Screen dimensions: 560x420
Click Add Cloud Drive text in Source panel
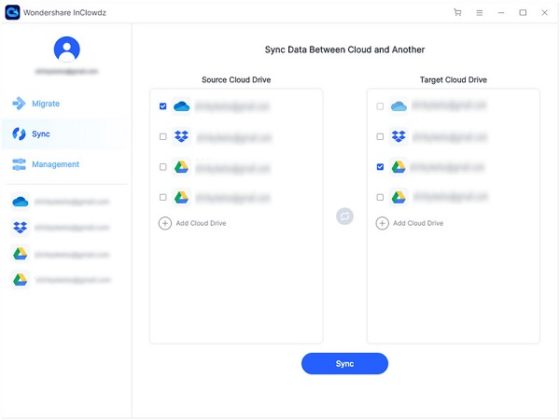pyautogui.click(x=201, y=223)
